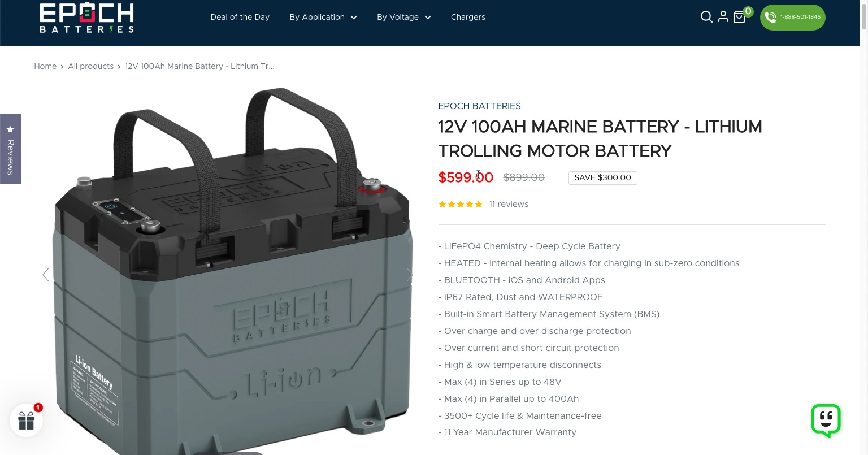868x455 pixels.
Task: Show next product image arrow
Action: [x=410, y=275]
